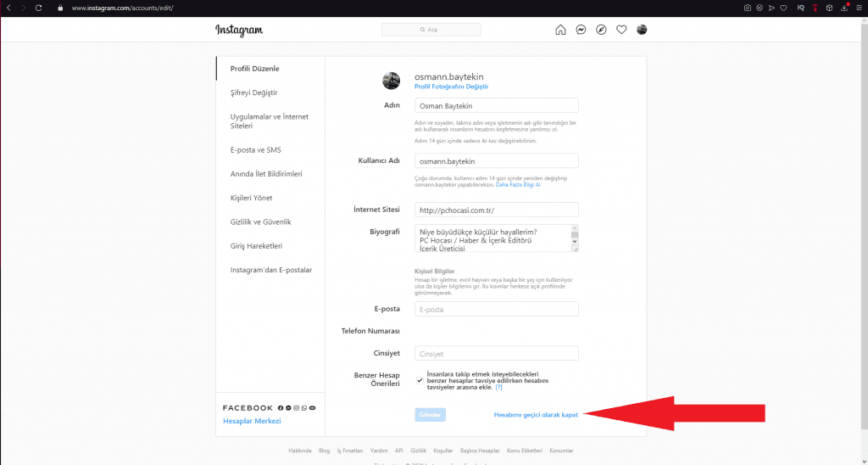Image resolution: width=868 pixels, height=465 pixels.
Task: Click footer Konu Etiketleri link
Action: point(525,451)
